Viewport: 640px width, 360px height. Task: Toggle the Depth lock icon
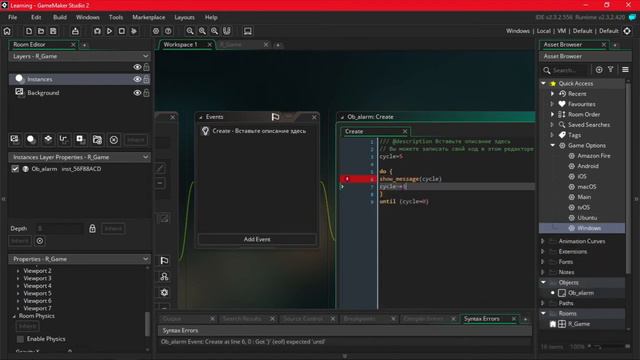click(x=92, y=228)
